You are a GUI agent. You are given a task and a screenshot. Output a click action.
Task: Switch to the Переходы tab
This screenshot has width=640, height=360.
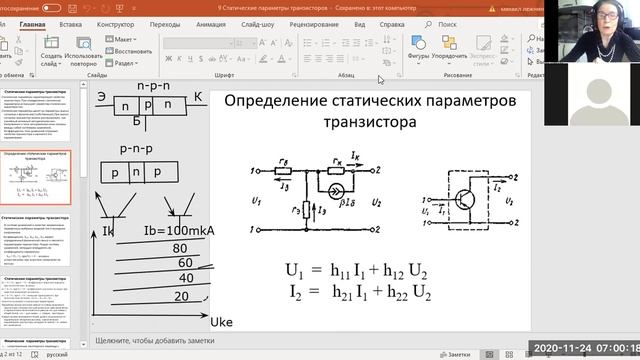tap(164, 24)
